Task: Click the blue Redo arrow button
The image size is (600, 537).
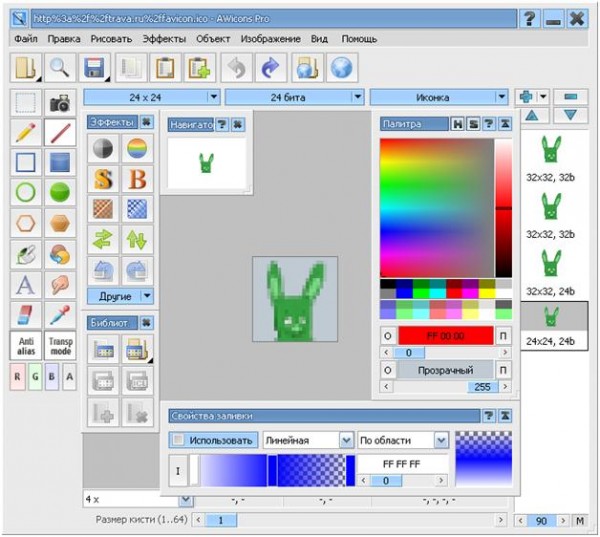Action: (x=271, y=68)
